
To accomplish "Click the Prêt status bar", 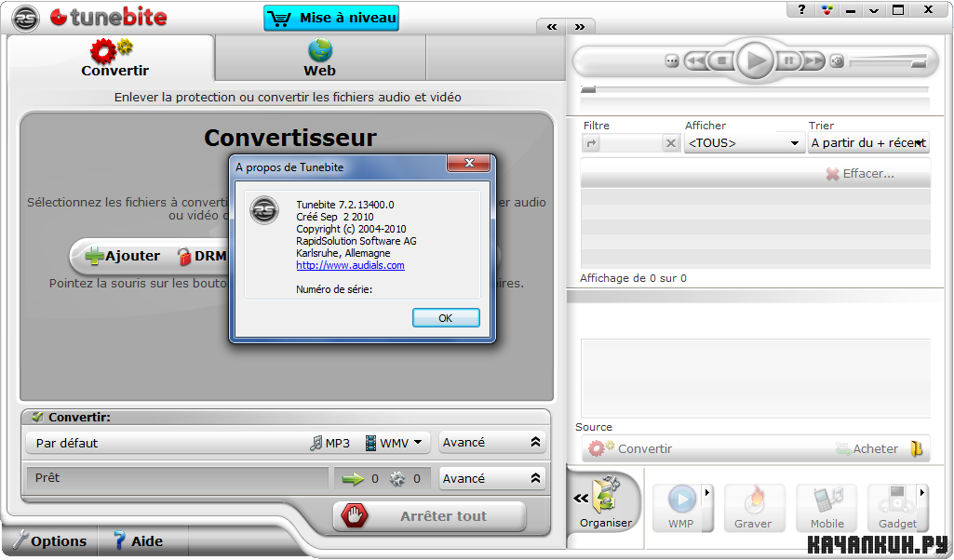I will tap(177, 478).
